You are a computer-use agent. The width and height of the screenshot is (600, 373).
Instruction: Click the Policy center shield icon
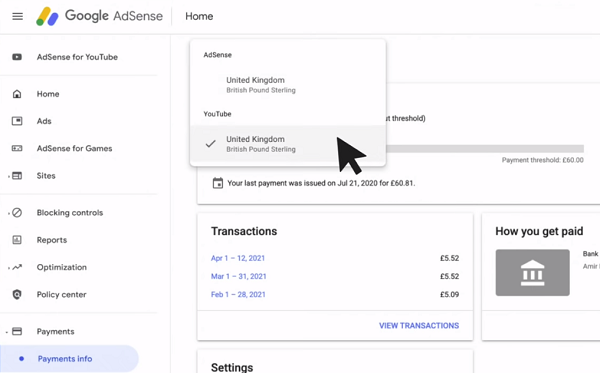[17, 295]
